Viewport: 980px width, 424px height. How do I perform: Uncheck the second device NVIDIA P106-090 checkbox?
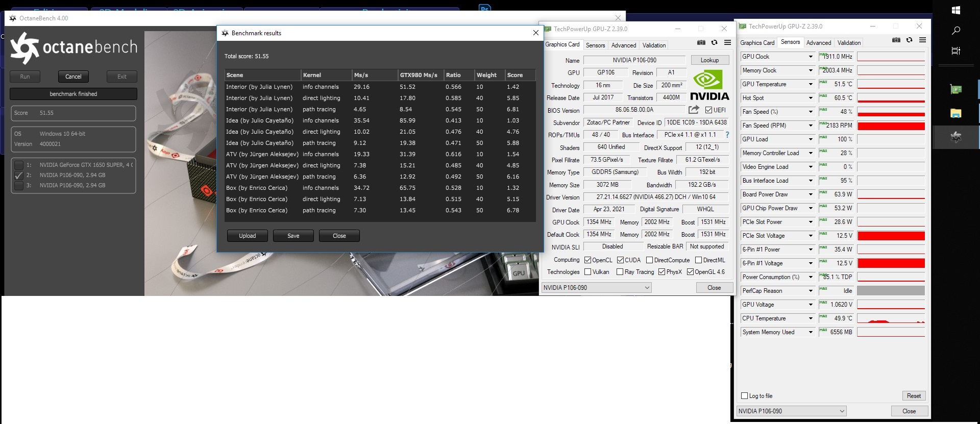[x=19, y=175]
